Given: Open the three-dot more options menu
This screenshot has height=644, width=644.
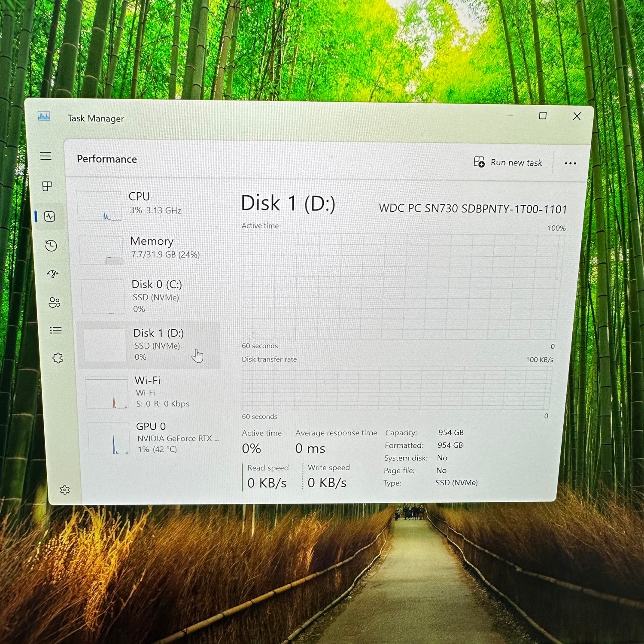Looking at the screenshot, I should pyautogui.click(x=570, y=163).
